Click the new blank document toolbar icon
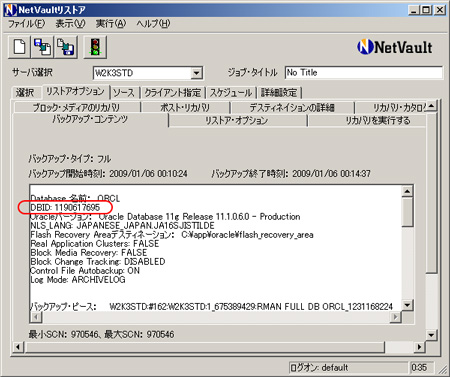 point(19,47)
